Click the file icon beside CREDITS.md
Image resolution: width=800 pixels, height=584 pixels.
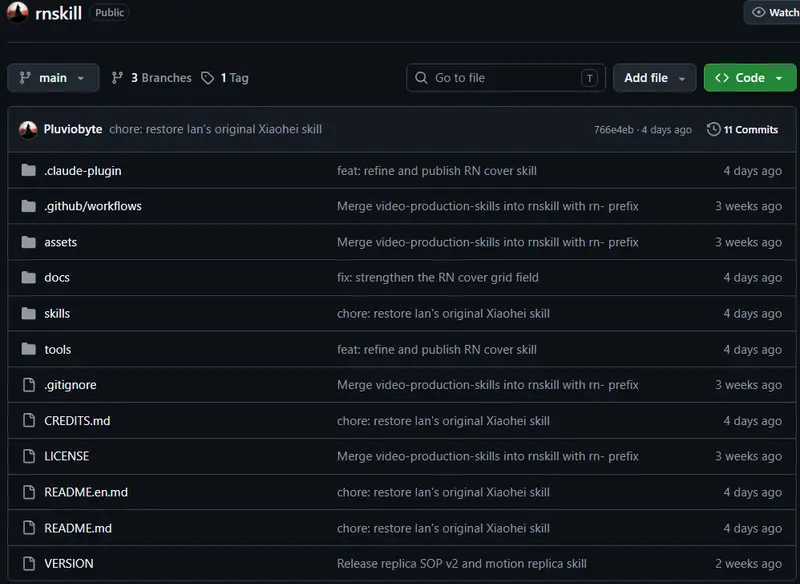tap(29, 420)
